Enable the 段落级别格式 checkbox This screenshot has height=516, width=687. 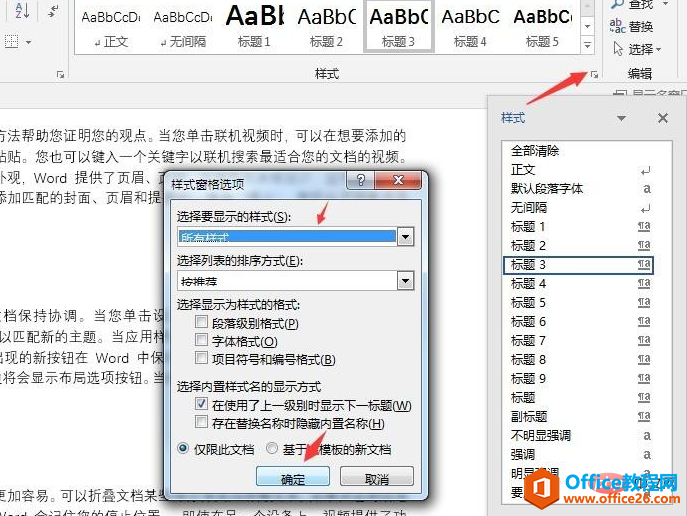point(202,322)
